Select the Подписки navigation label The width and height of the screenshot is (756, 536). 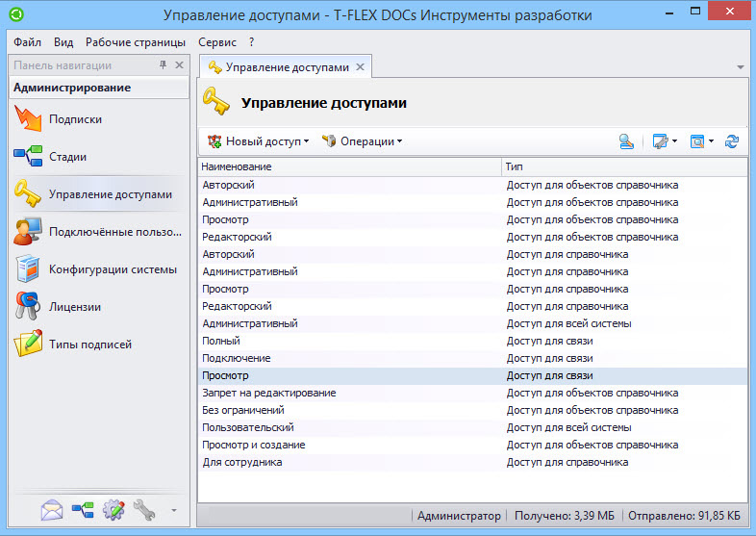(x=75, y=119)
